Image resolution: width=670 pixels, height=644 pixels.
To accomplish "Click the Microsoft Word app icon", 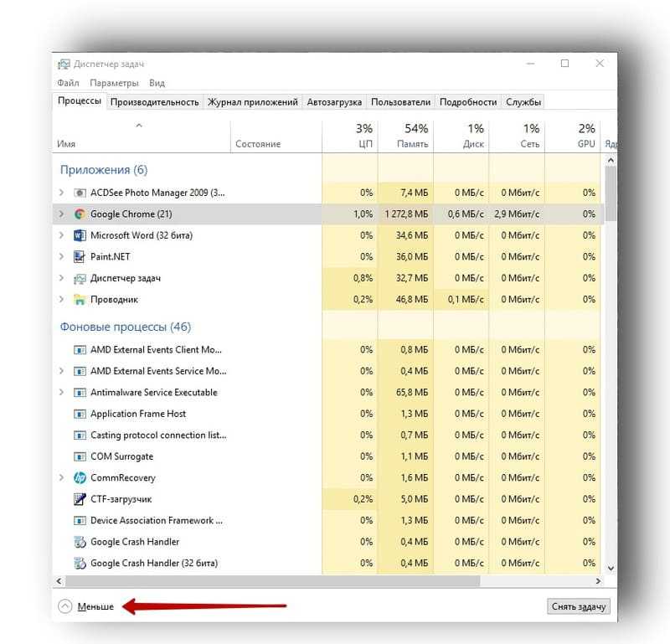I will pos(80,235).
